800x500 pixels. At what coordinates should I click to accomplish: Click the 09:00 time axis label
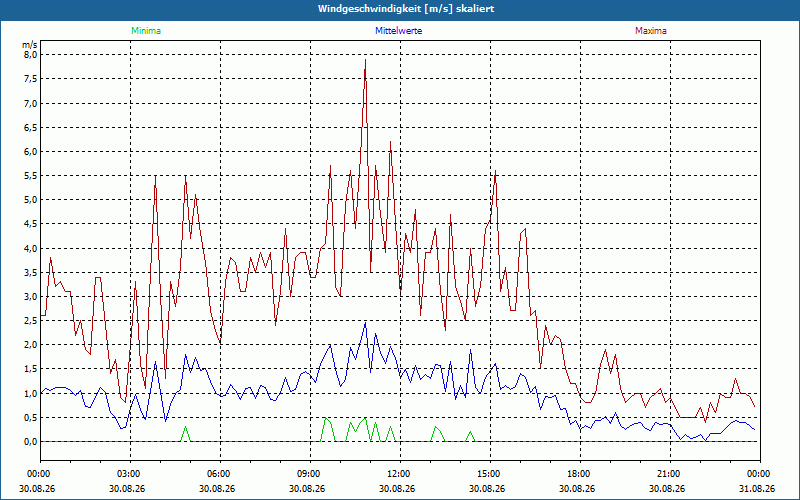(310, 474)
